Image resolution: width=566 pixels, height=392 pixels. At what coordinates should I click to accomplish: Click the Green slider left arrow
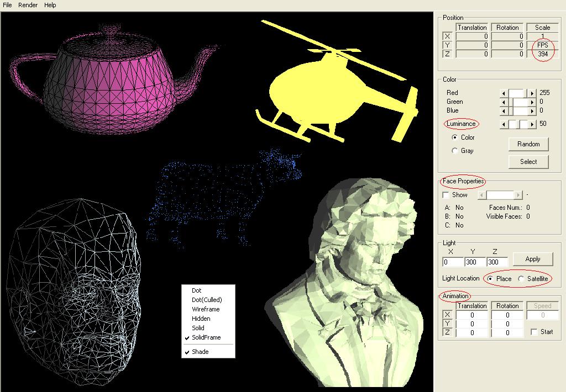[504, 102]
